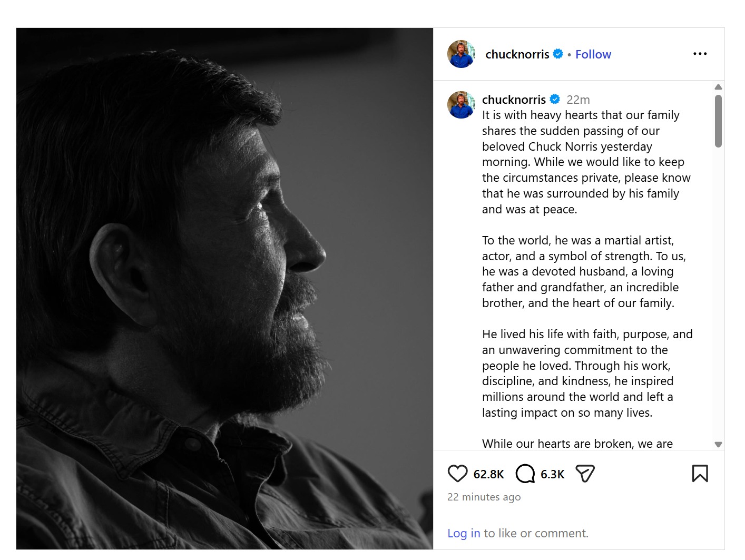The height and width of the screenshot is (560, 745).
Task: View the 6.3K comments count
Action: pyautogui.click(x=552, y=474)
